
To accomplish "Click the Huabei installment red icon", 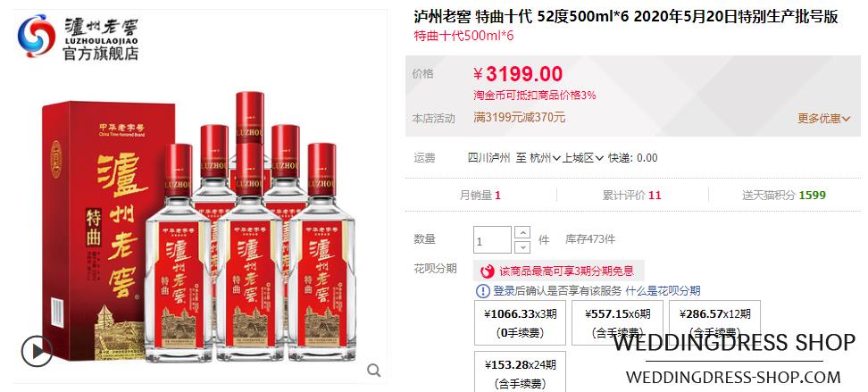I will (488, 271).
